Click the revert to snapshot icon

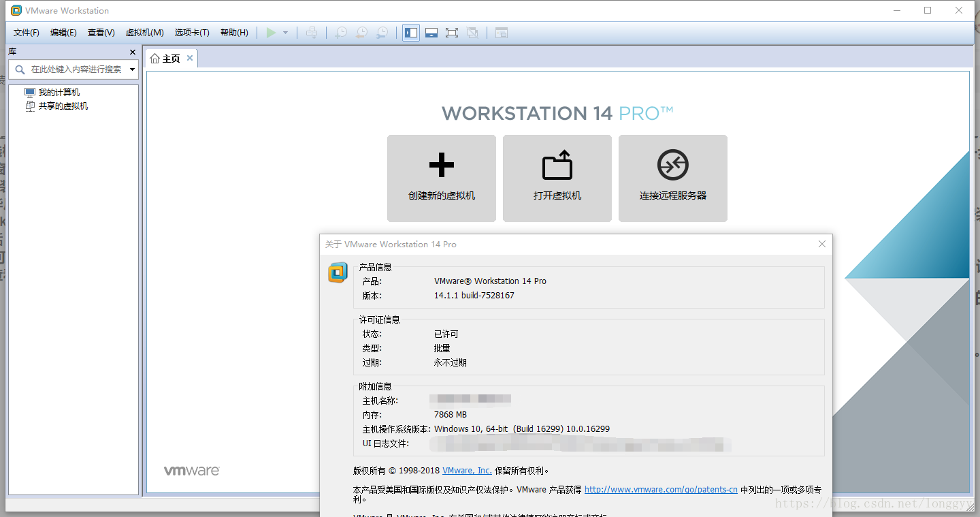coord(362,33)
